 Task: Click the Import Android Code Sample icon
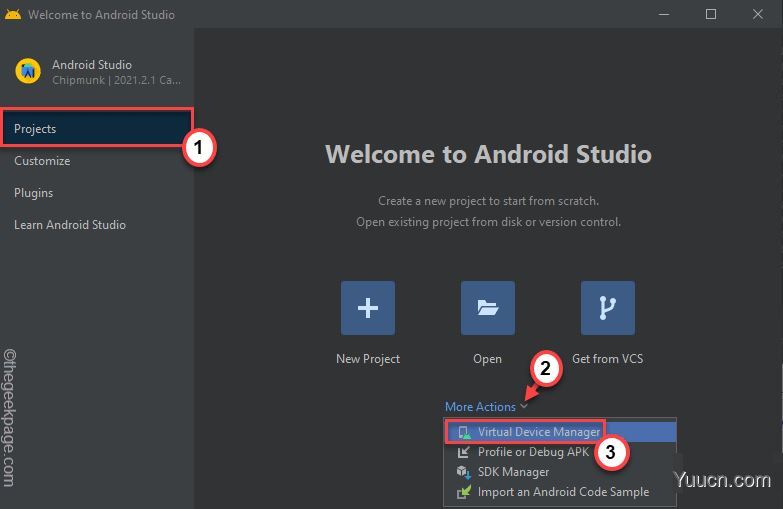(463, 492)
